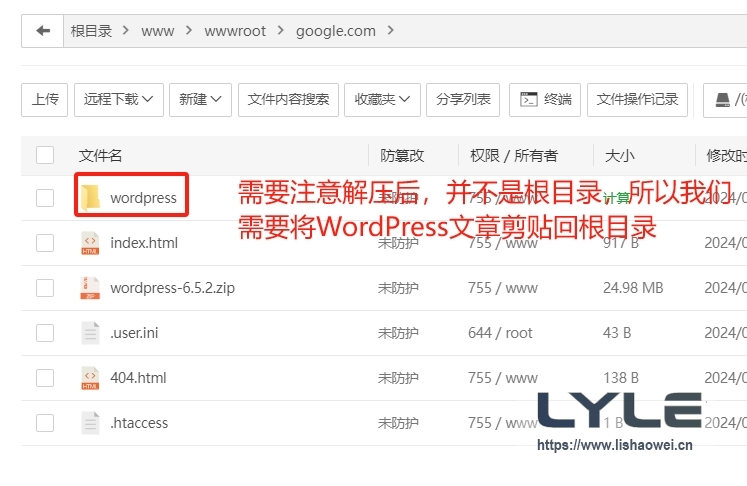
Task: Toggle the select-all checkbox in the header
Action: (x=45, y=155)
